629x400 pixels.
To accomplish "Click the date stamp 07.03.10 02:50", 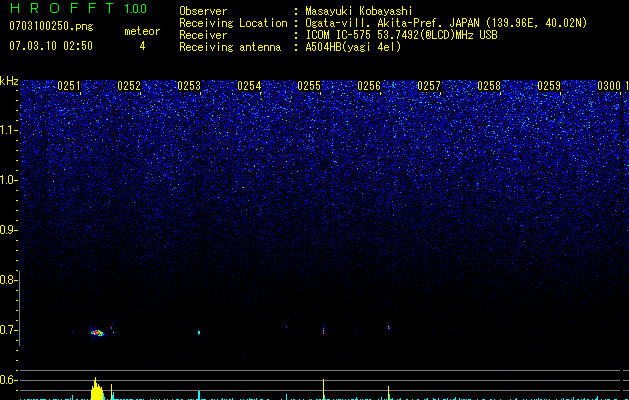I will [51, 46].
